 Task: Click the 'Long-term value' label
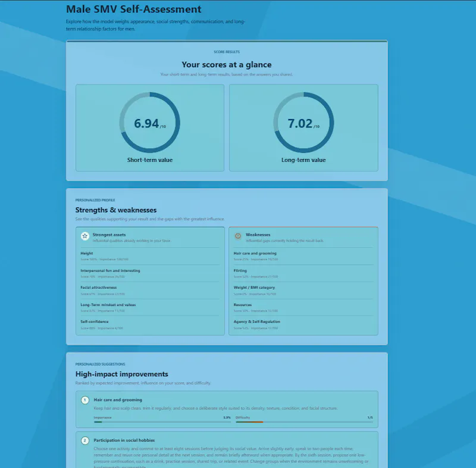click(x=303, y=160)
